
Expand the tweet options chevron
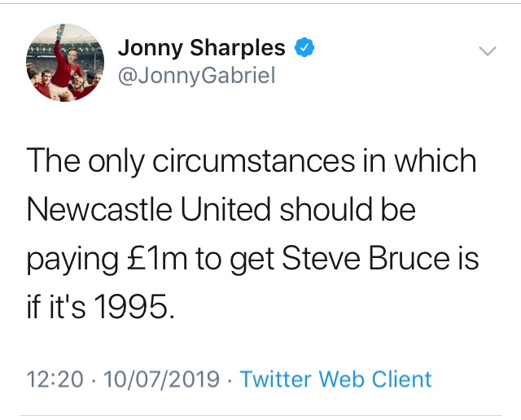[488, 50]
